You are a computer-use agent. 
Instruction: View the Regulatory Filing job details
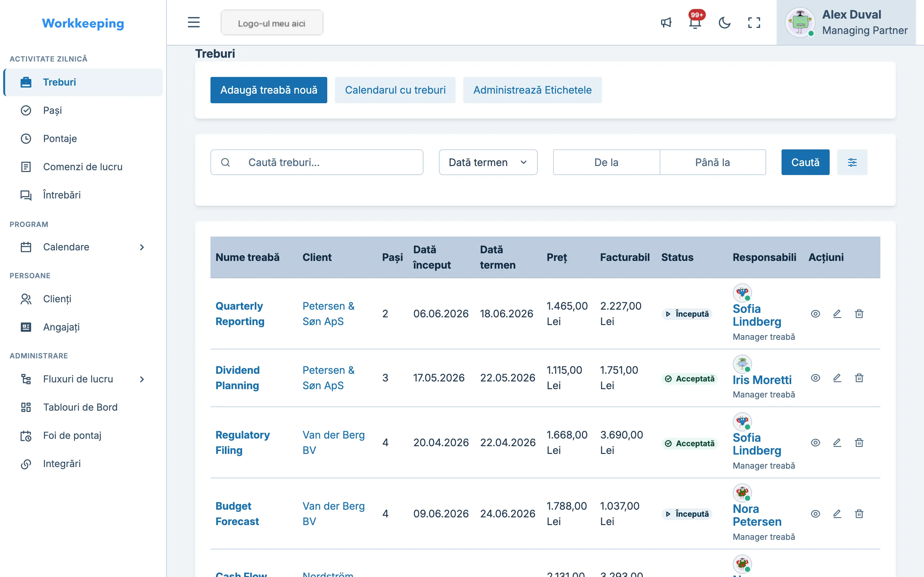[816, 443]
